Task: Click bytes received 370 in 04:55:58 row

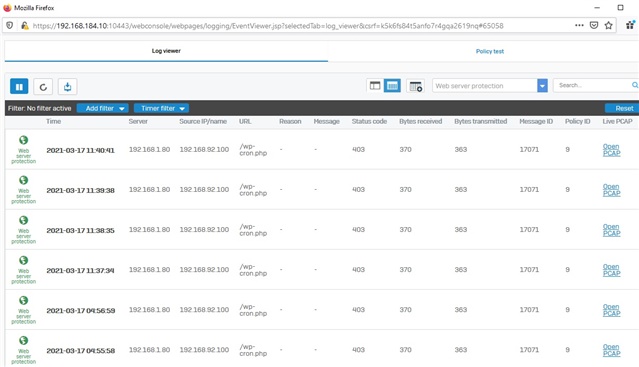Action: click(x=405, y=349)
